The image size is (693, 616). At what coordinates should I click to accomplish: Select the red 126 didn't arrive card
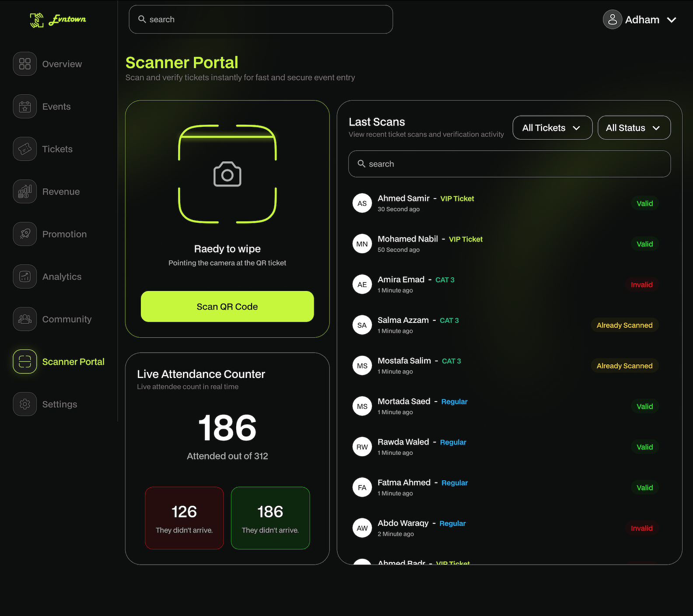pos(184,518)
